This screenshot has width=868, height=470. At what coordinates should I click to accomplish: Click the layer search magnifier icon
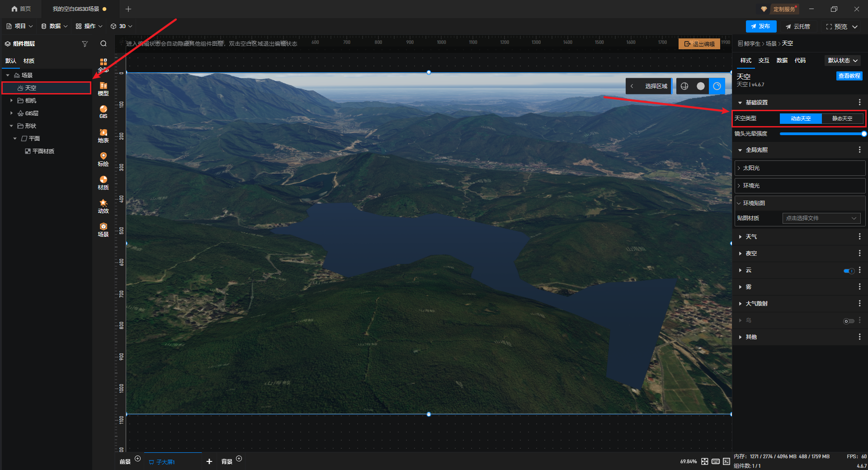click(x=104, y=44)
